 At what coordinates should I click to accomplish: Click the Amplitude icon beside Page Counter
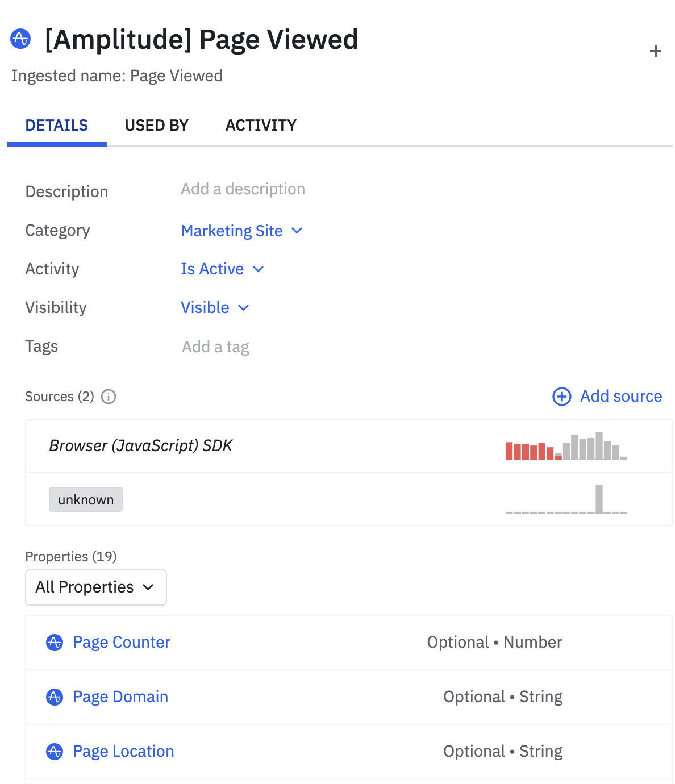click(x=55, y=643)
